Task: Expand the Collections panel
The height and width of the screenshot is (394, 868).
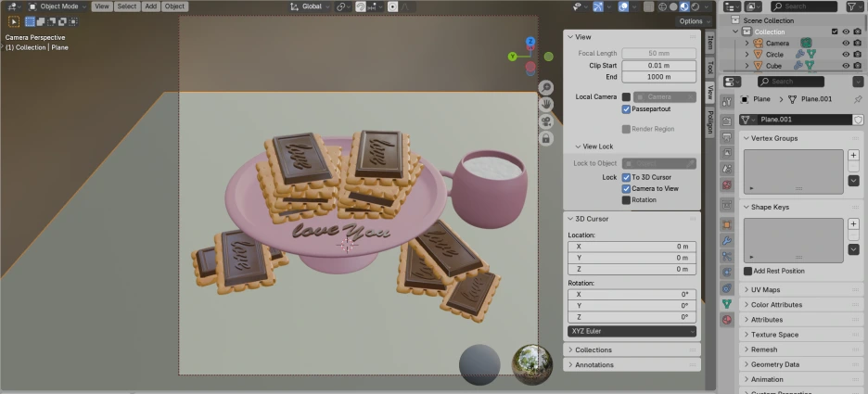Action: pos(632,350)
